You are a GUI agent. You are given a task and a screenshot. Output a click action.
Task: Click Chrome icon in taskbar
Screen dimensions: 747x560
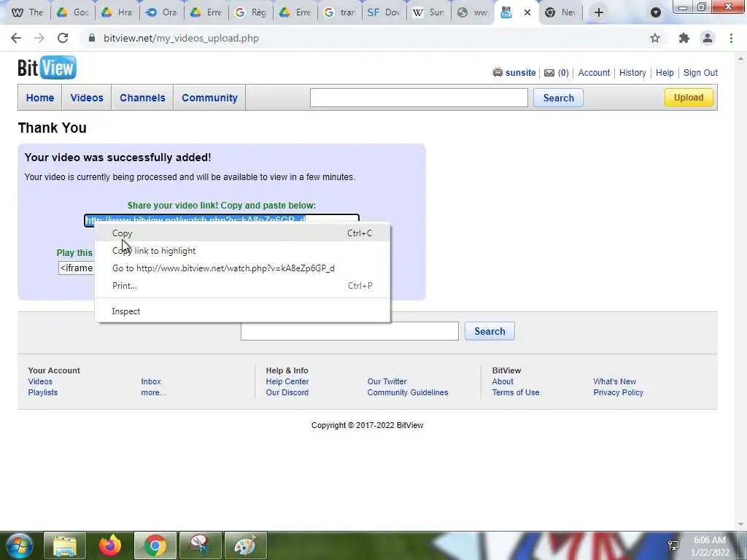point(155,545)
